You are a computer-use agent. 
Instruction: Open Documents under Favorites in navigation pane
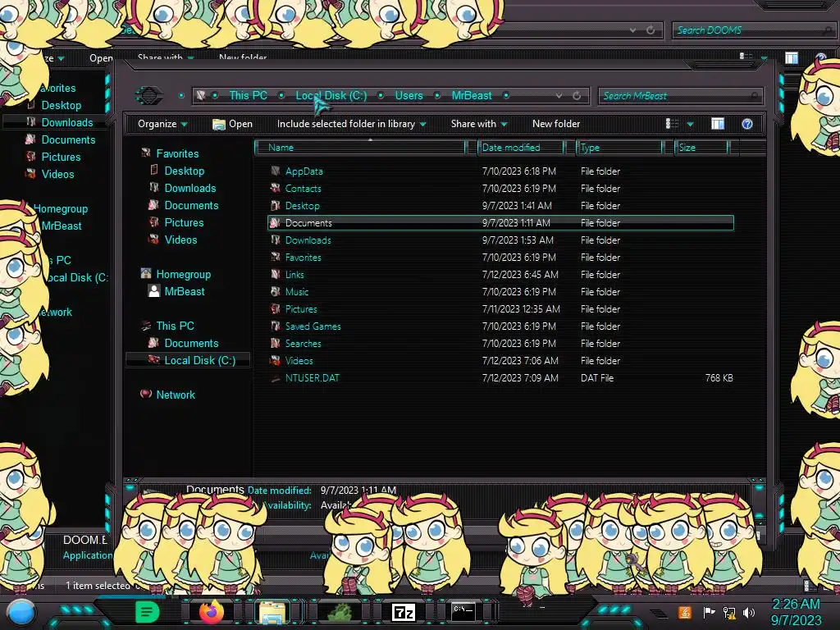191,205
